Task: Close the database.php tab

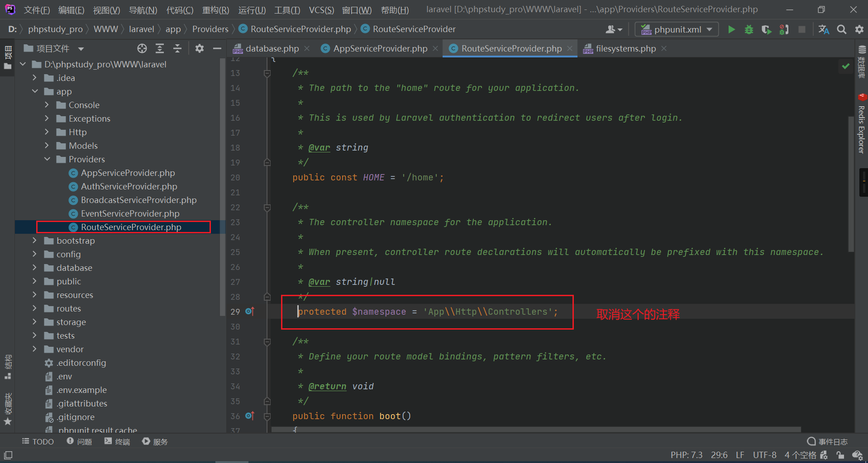Action: point(307,48)
